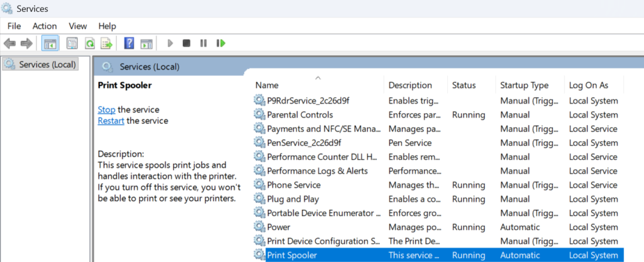This screenshot has height=262, width=644.
Task: Select Print Device Configuration Service row
Action: click(x=438, y=241)
